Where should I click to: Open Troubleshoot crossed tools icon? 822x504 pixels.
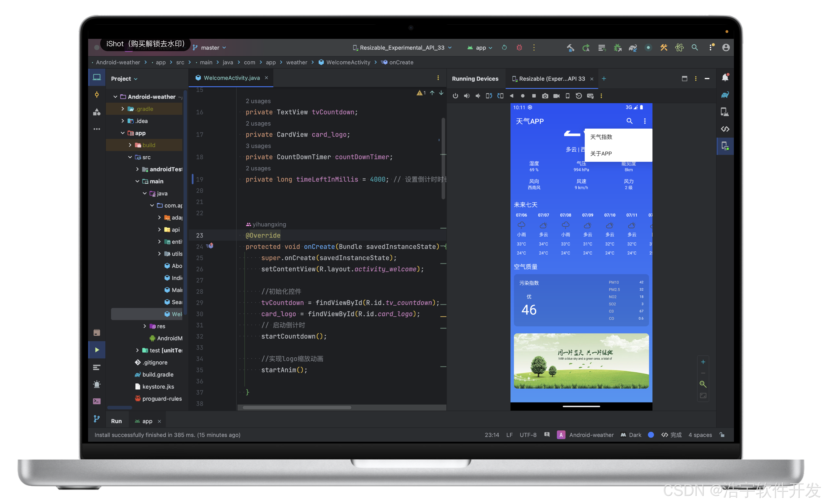(664, 48)
